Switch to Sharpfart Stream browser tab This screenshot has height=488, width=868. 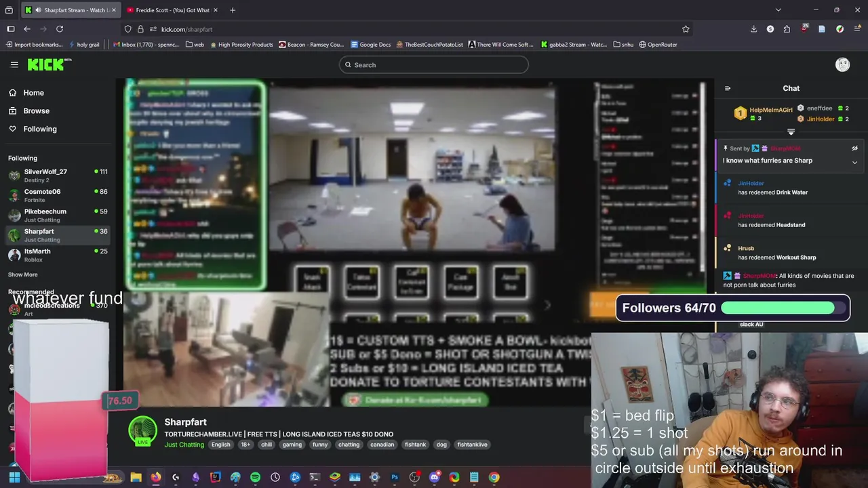[x=69, y=10]
